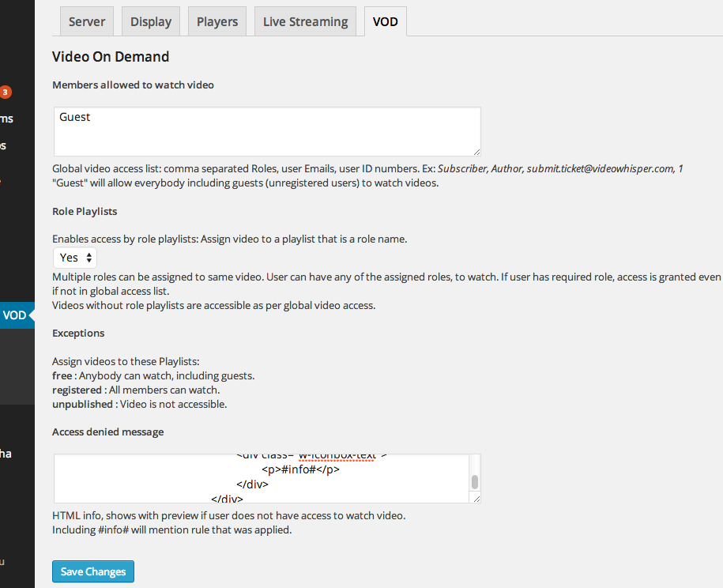Switch to the Server tab

(86, 21)
